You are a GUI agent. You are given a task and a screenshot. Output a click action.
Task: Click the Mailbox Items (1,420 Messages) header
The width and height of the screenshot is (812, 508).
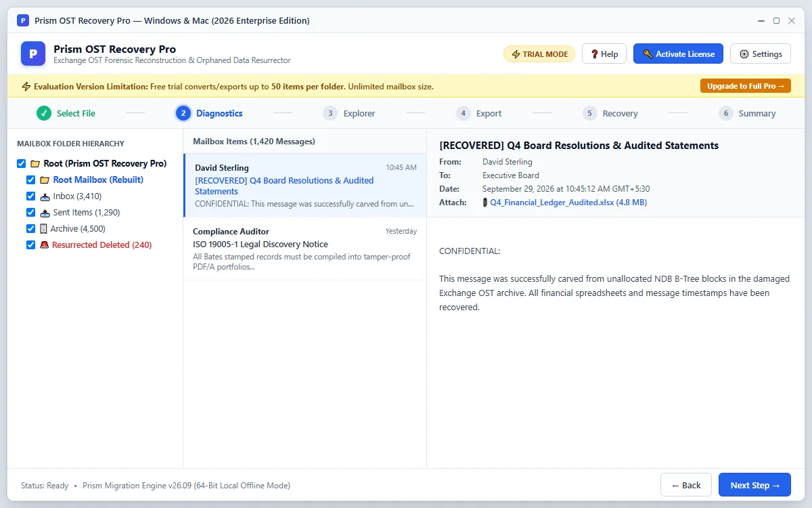pyautogui.click(x=254, y=142)
